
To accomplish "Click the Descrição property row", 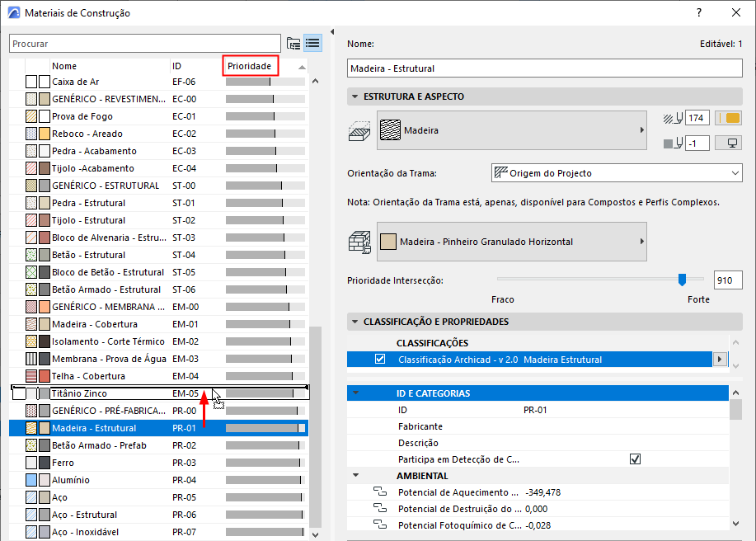I will click(x=538, y=443).
